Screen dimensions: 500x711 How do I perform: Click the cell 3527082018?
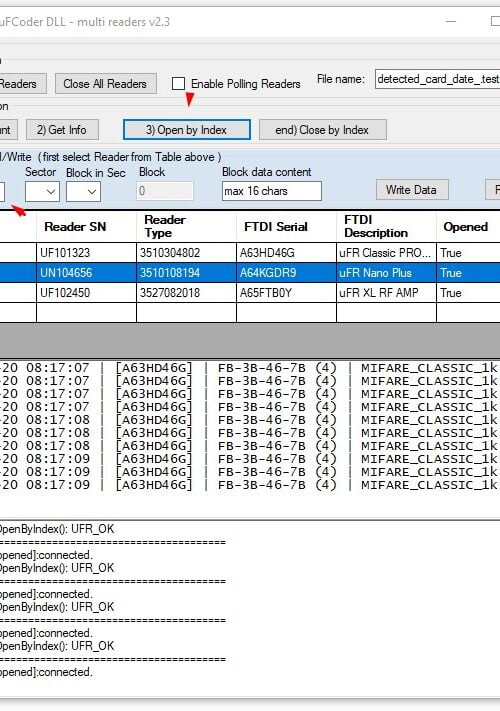coord(186,292)
